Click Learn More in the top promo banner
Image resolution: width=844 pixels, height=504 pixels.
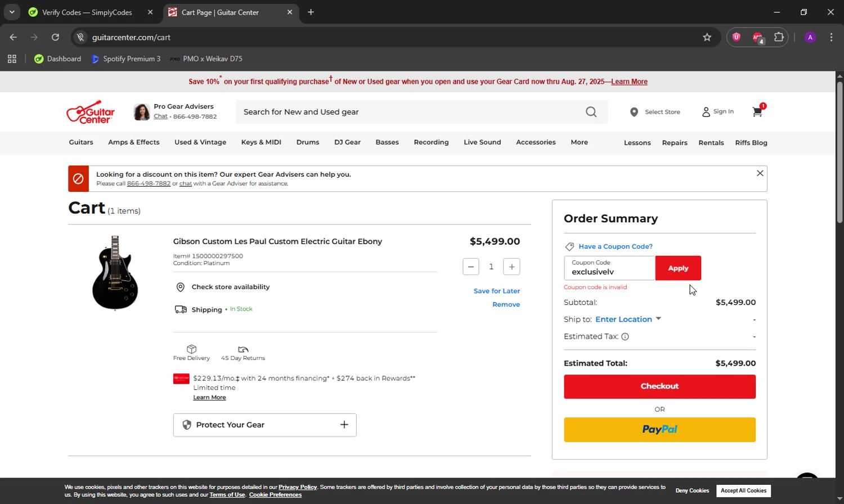(x=629, y=82)
